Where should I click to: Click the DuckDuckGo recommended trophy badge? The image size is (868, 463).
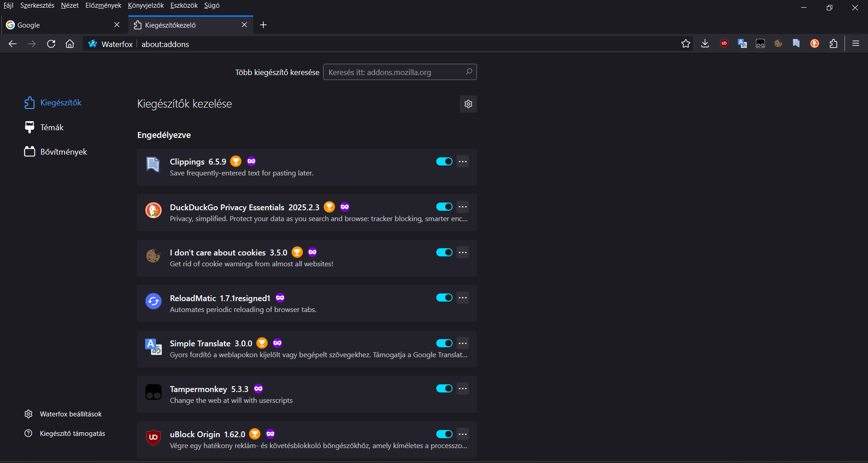coord(330,207)
